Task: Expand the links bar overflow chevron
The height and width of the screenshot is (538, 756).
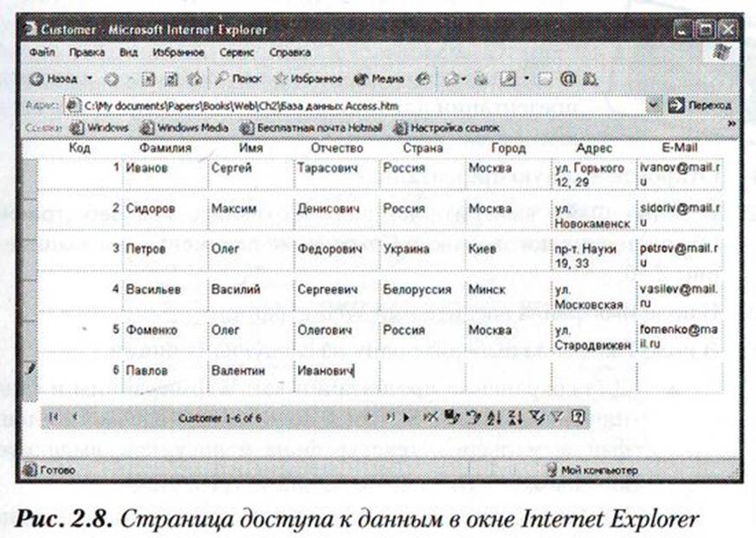Action: 732,124
